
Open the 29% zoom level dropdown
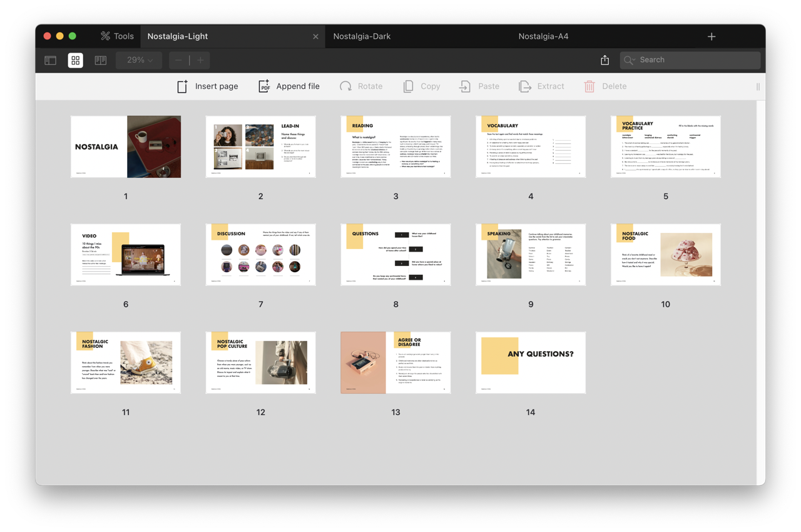click(140, 60)
